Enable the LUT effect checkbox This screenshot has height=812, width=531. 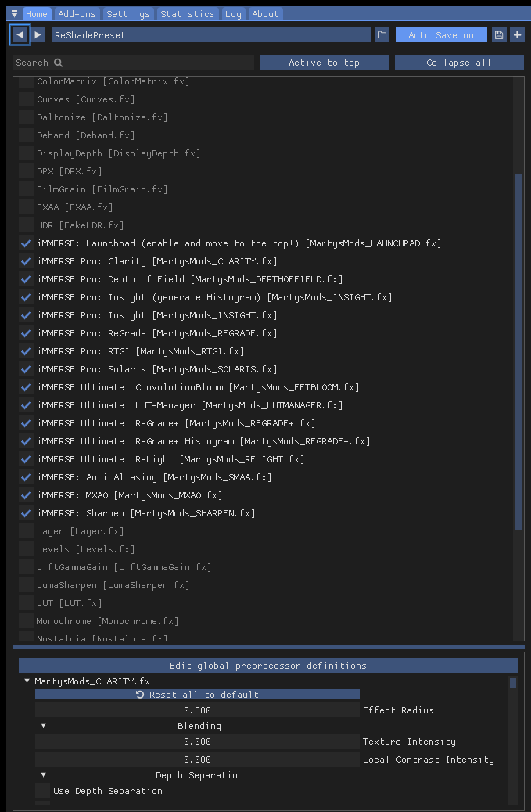pyautogui.click(x=26, y=603)
